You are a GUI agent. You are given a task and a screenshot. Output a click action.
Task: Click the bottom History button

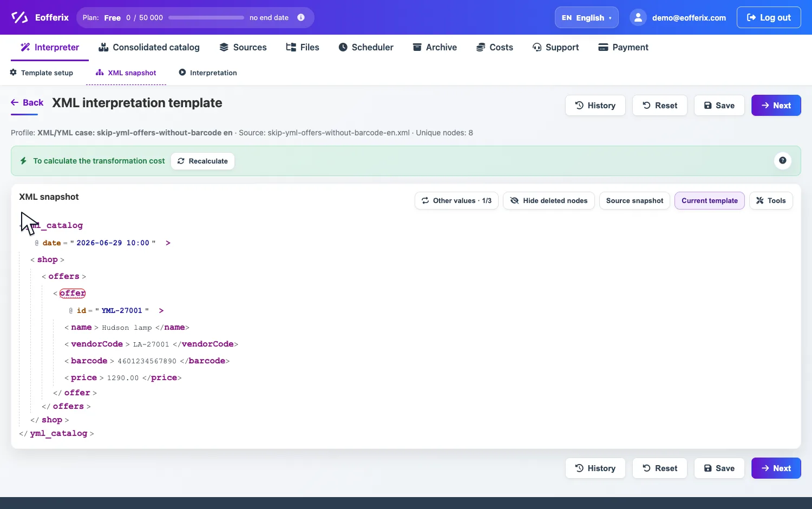[x=595, y=468]
